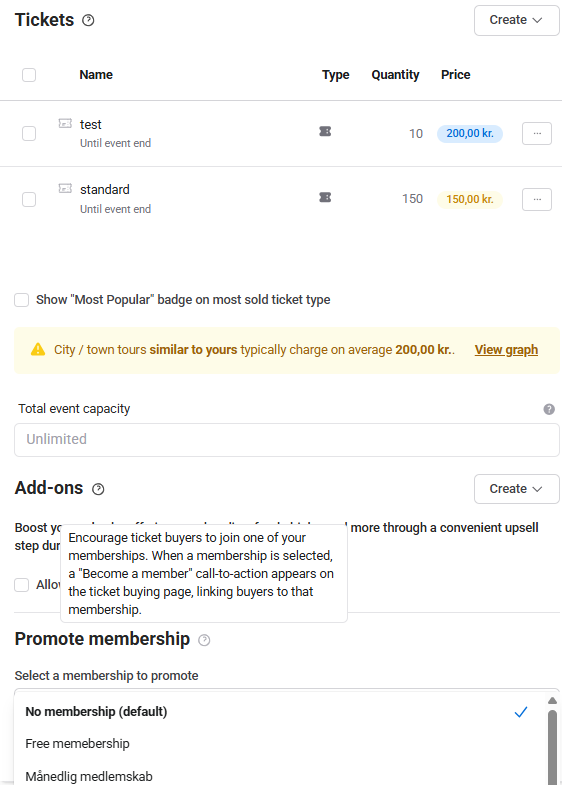Click the ticket type icon for standard row
Image resolution: width=562 pixels, height=785 pixels.
point(325,197)
